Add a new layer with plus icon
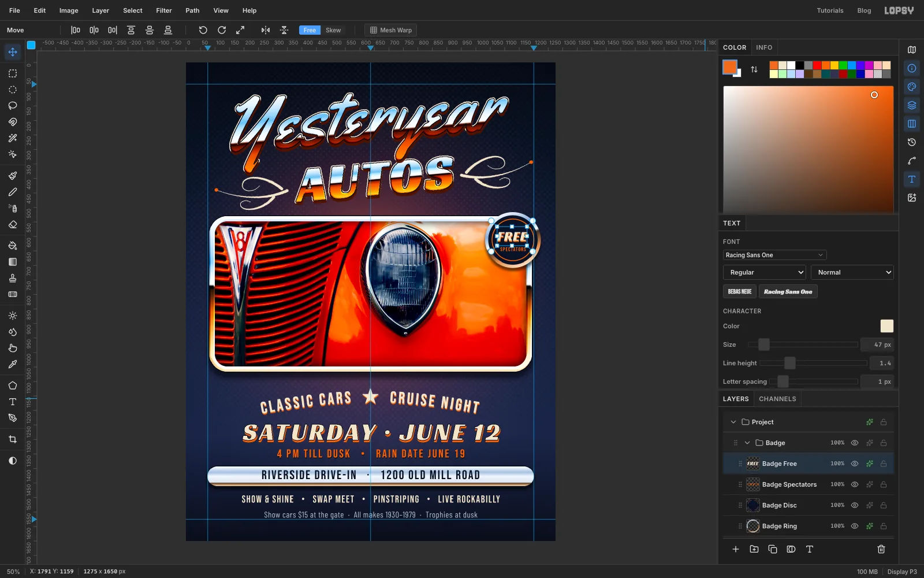 pos(736,549)
